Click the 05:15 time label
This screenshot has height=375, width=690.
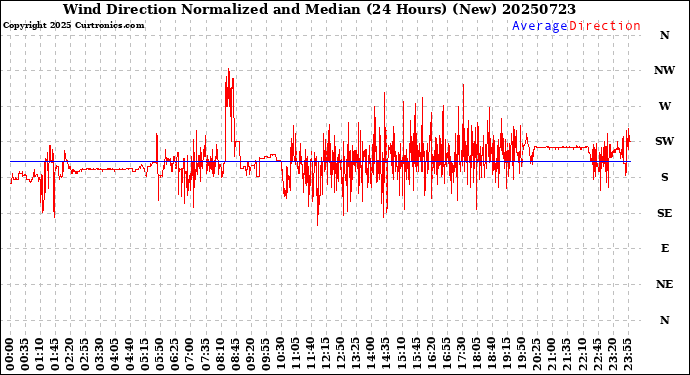145,354
